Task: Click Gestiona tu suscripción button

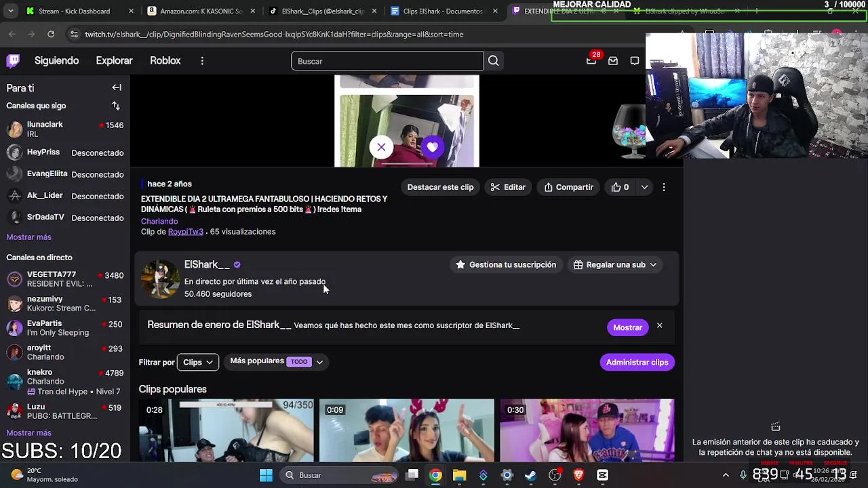Action: click(x=506, y=265)
